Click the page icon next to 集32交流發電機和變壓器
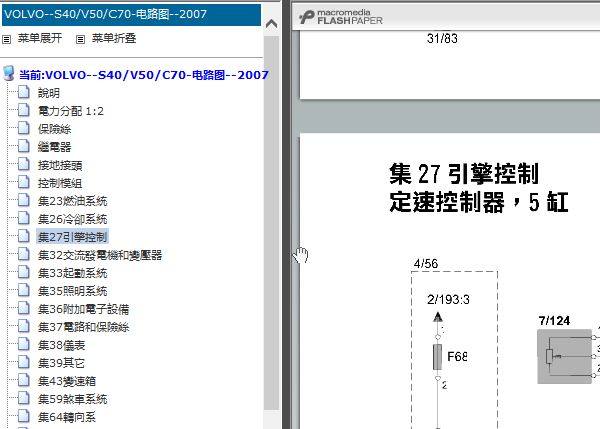The image size is (600, 429). tap(24, 254)
